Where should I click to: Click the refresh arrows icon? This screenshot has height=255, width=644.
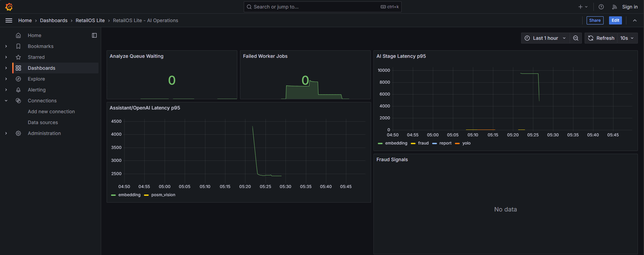[591, 38]
